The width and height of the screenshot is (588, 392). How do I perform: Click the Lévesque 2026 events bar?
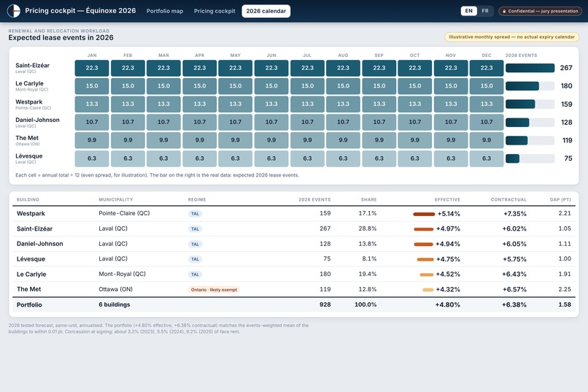[530, 158]
